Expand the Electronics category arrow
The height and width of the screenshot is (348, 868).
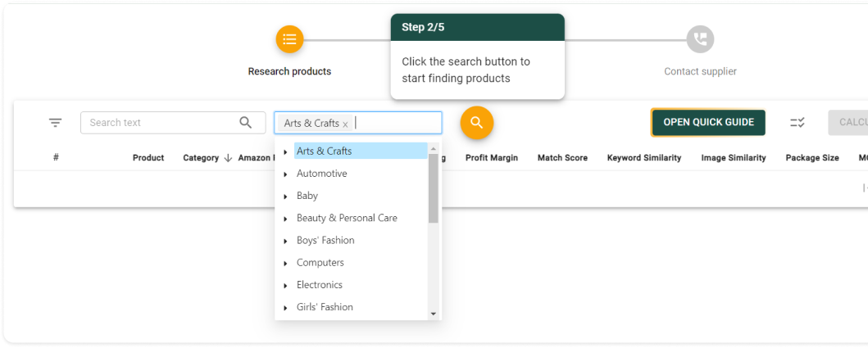pyautogui.click(x=285, y=286)
